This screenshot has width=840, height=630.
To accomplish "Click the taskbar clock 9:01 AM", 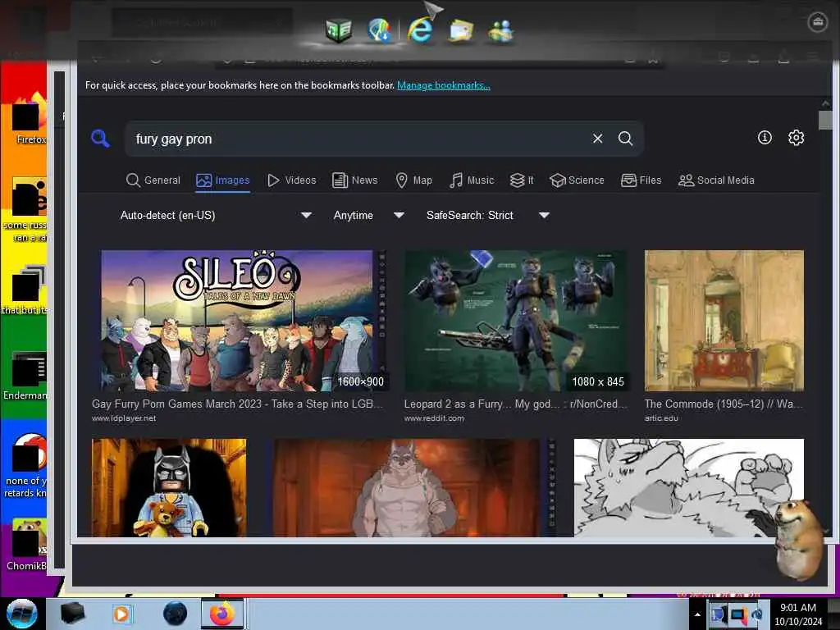I will [798, 614].
